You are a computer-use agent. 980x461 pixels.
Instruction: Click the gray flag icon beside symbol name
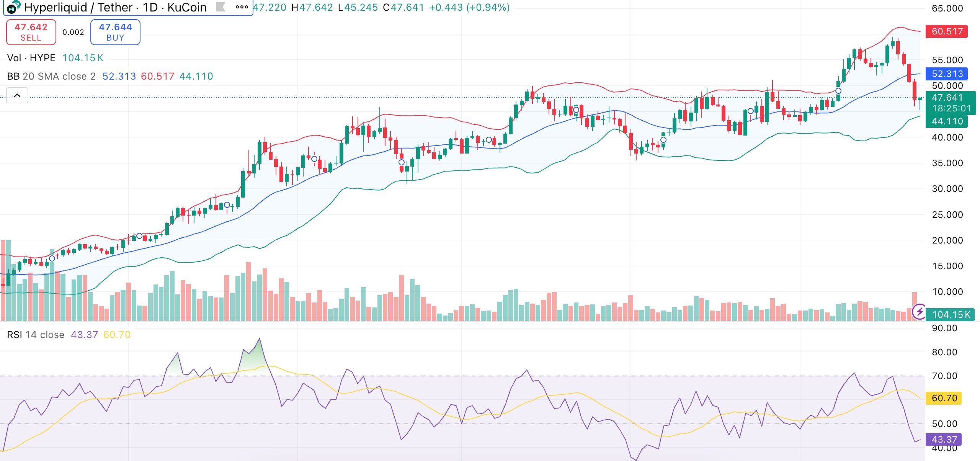pos(221,7)
